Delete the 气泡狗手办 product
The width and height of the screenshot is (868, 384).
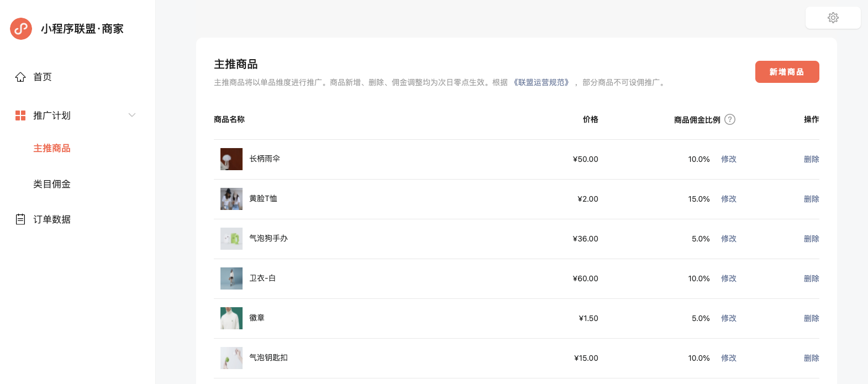[811, 239]
